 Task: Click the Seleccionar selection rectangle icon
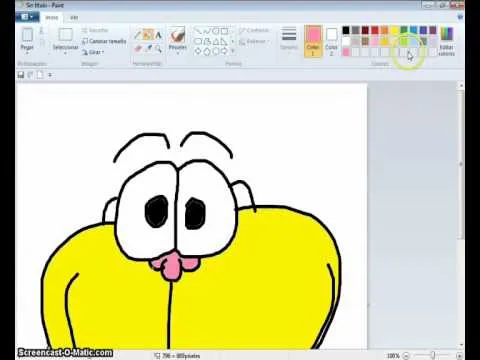(x=66, y=35)
